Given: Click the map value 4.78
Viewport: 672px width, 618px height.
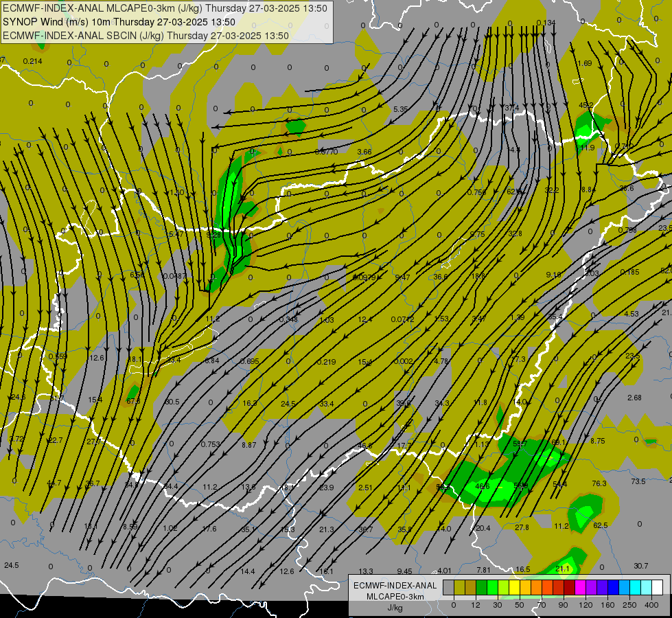Looking at the screenshot, I should (x=441, y=361).
